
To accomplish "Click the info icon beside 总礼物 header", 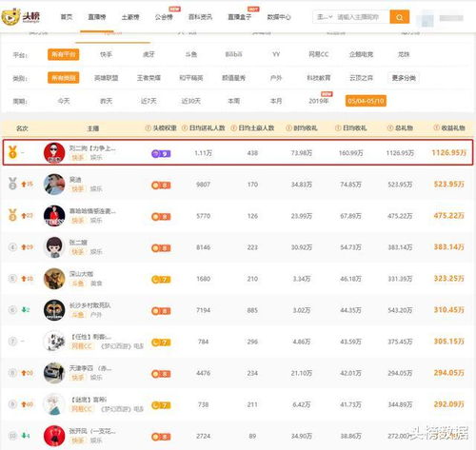I will (x=390, y=128).
